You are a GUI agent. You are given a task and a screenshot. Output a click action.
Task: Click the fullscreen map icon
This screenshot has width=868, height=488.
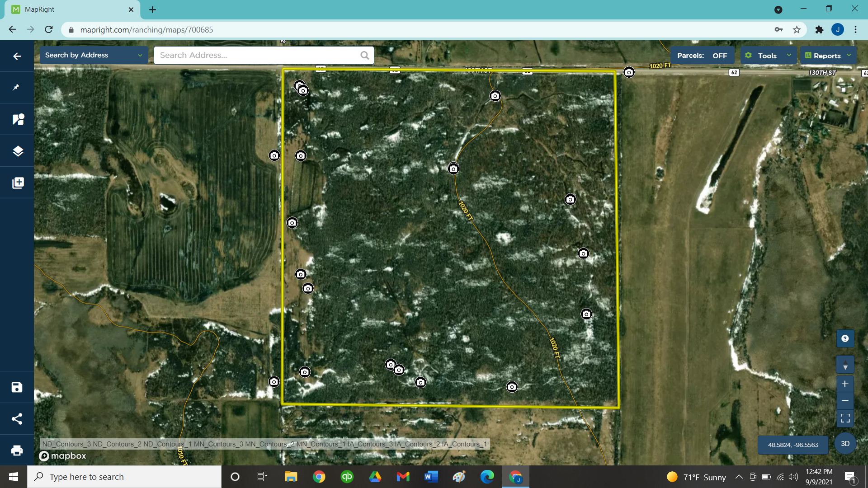pyautogui.click(x=845, y=418)
